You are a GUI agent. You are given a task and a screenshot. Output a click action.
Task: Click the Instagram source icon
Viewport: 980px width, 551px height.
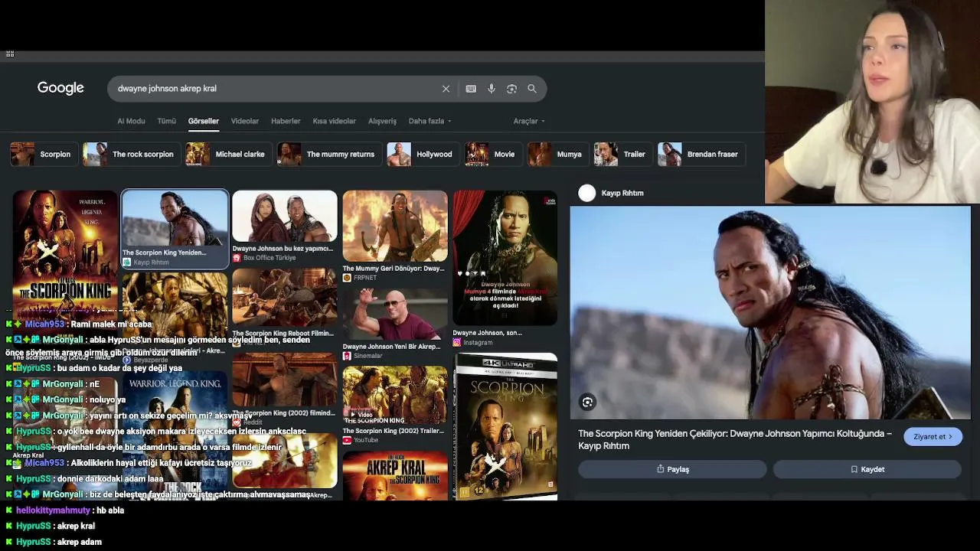point(457,343)
